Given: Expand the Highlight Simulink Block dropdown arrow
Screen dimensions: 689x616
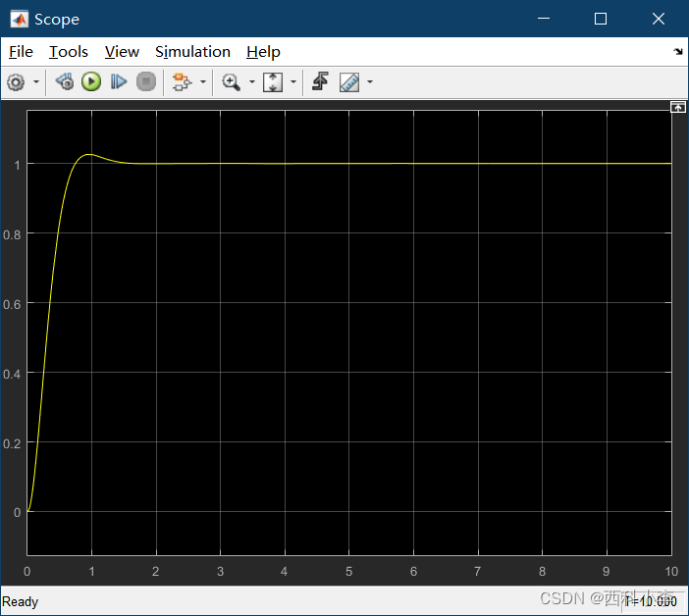Looking at the screenshot, I should tap(203, 82).
